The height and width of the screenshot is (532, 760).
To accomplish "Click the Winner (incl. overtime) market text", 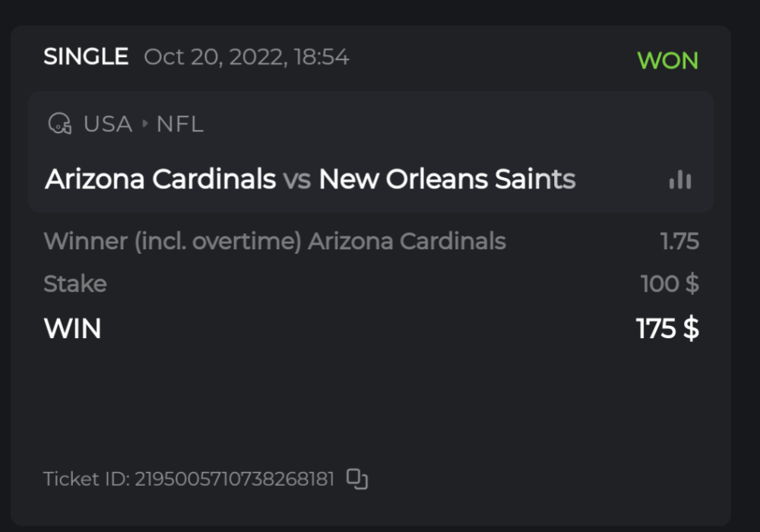I will click(175, 242).
